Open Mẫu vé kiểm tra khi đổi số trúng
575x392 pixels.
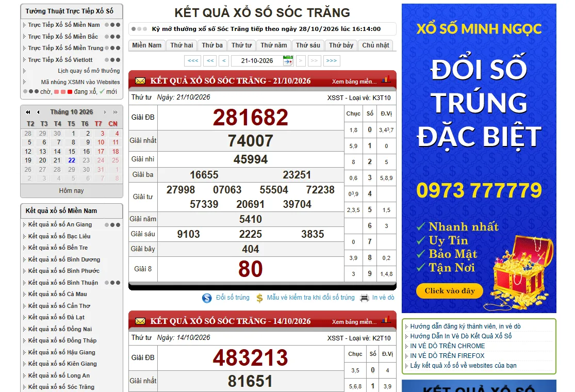click(310, 298)
